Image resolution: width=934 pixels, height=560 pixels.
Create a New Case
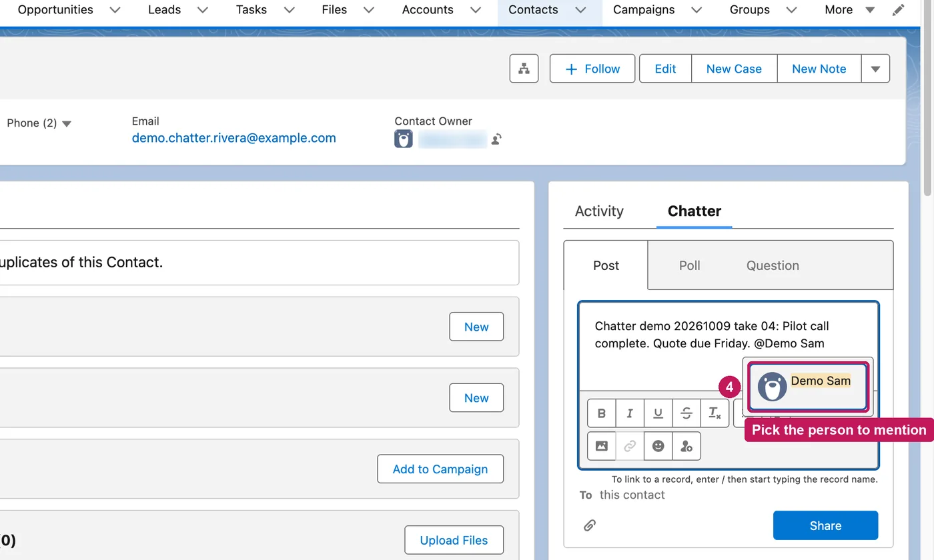(734, 69)
